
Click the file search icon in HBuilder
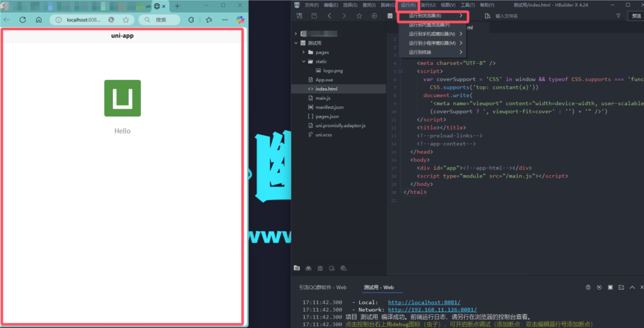pos(487,16)
